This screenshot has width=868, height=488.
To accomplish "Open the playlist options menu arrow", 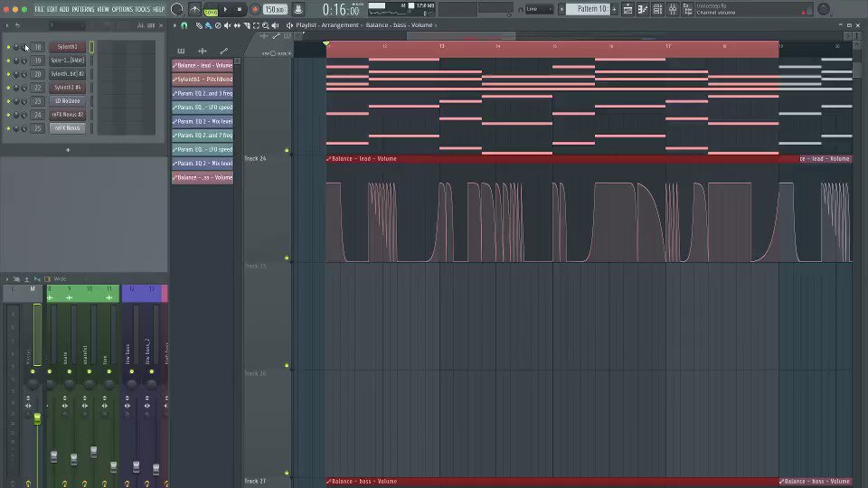I will point(175,25).
